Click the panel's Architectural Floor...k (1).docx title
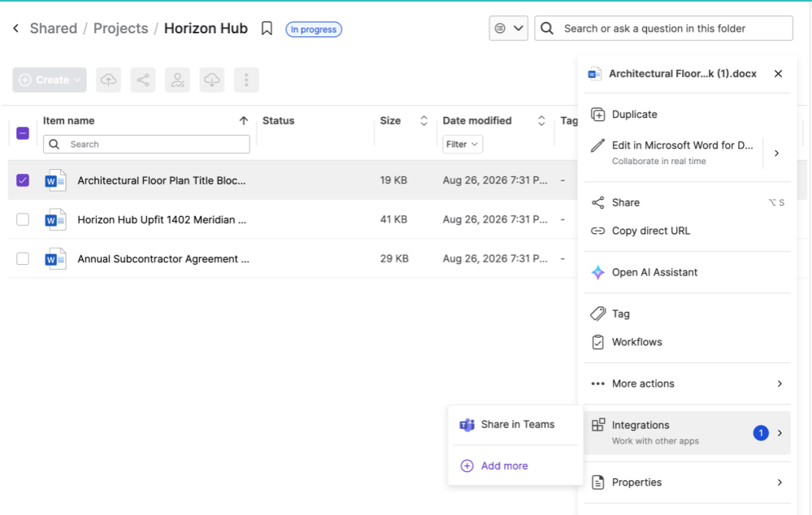Viewport: 812px width, 515px height. 683,73
